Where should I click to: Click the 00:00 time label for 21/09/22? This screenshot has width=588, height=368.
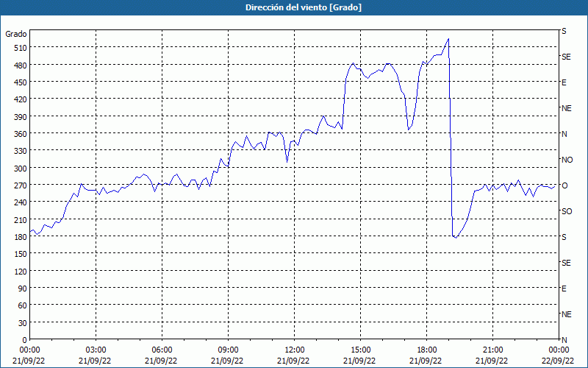coord(29,350)
